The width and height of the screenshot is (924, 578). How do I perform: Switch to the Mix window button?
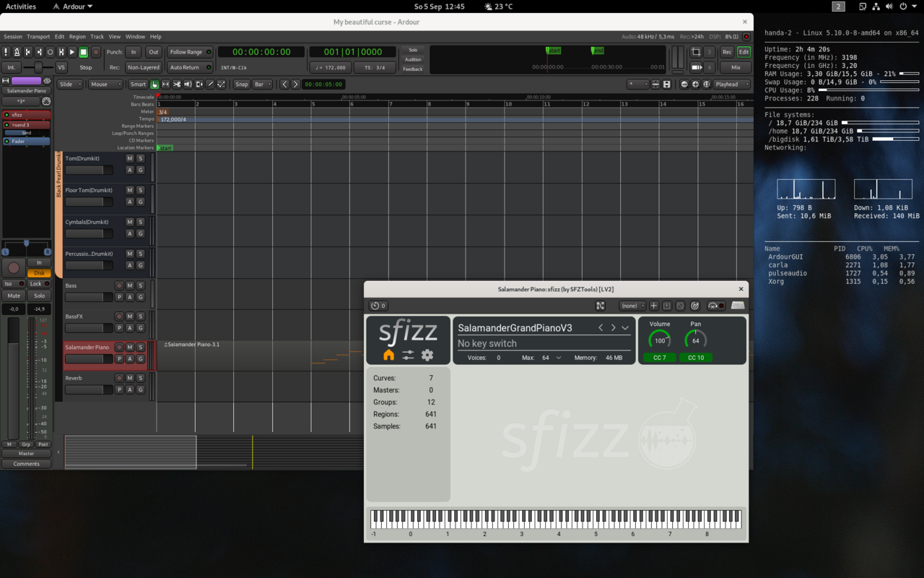pyautogui.click(x=736, y=67)
